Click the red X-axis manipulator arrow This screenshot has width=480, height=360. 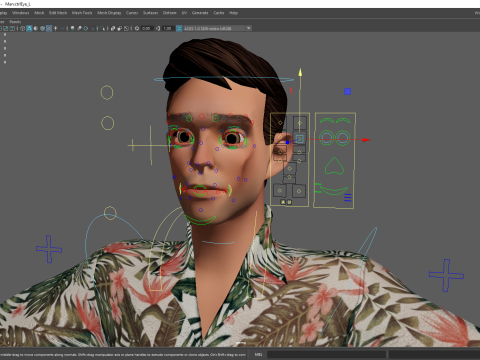[366, 140]
